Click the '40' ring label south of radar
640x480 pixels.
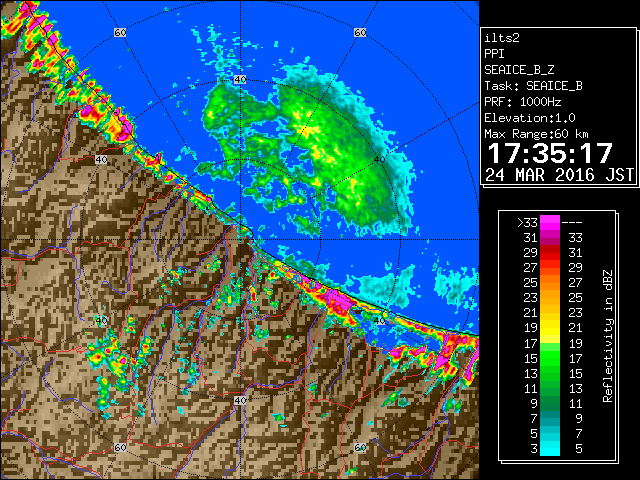[x=240, y=400]
